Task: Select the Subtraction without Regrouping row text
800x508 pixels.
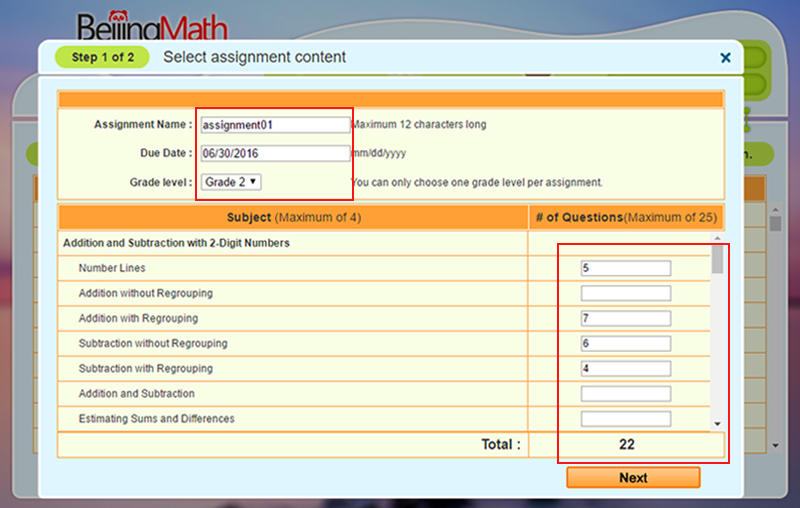Action: [x=153, y=343]
